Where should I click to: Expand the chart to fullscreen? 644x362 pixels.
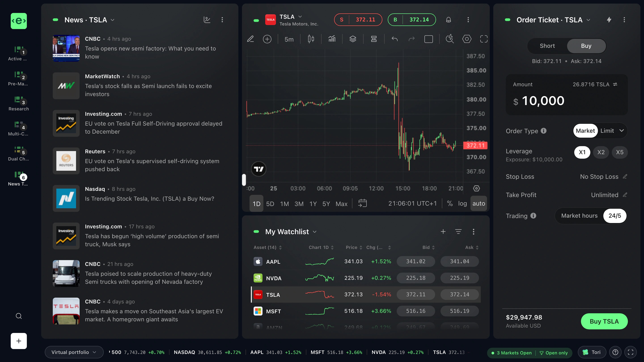point(484,39)
